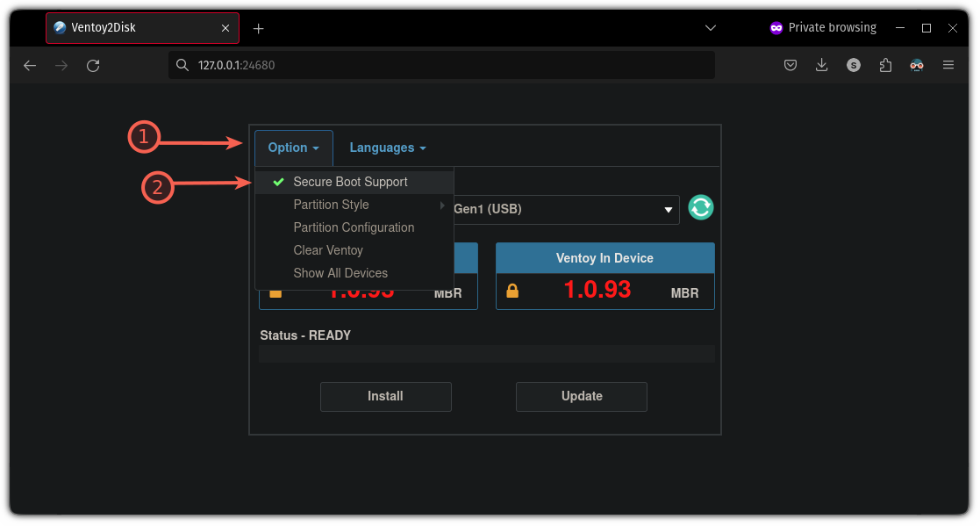The height and width of the screenshot is (526, 980).
Task: Switch to the Ventoy2Disk browser tab
Action: [142, 28]
